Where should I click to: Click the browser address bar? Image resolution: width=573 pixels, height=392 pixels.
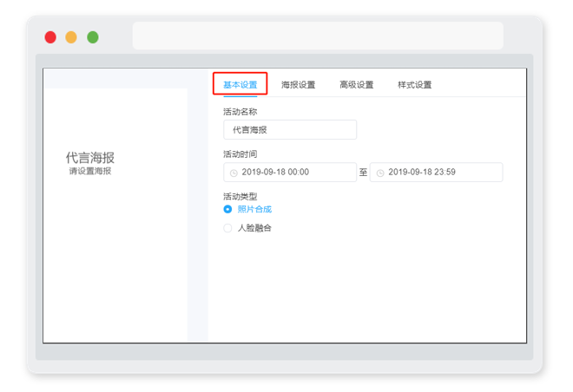point(318,36)
